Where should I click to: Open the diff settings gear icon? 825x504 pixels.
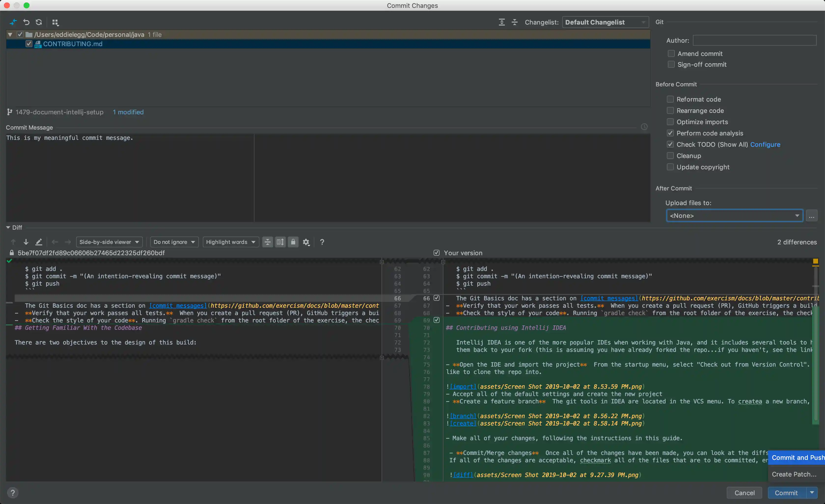pos(306,242)
